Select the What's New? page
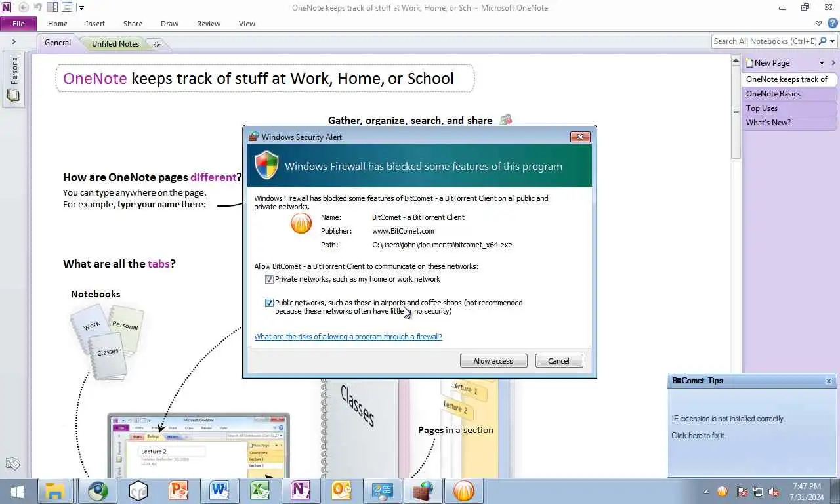 789,123
